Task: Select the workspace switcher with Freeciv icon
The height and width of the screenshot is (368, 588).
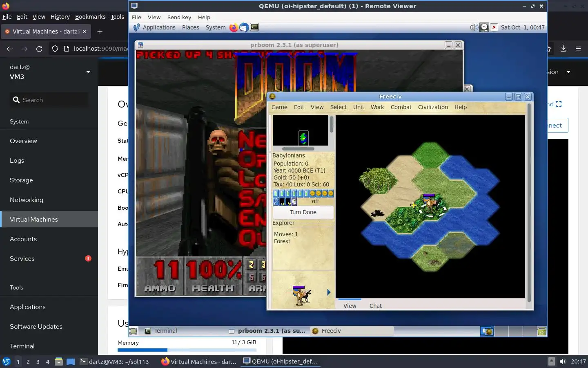Action: (x=487, y=331)
